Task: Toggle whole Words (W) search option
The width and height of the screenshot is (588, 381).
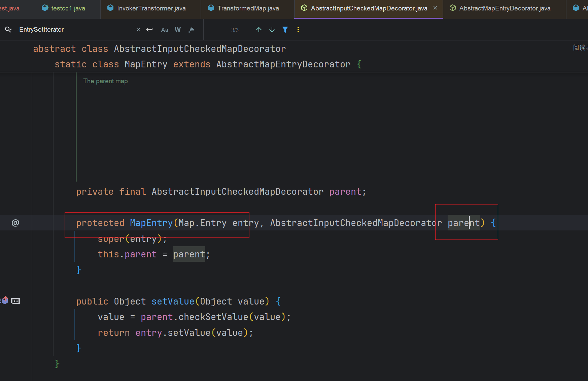Action: 178,30
